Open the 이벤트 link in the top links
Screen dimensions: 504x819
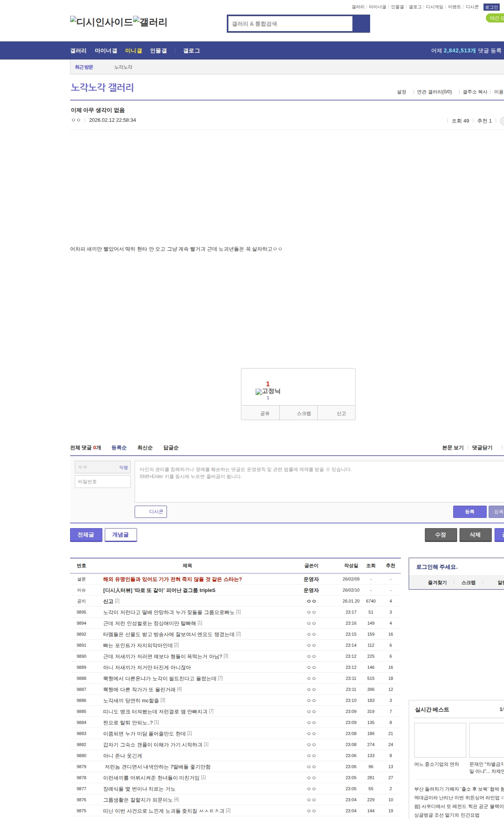pyautogui.click(x=454, y=7)
